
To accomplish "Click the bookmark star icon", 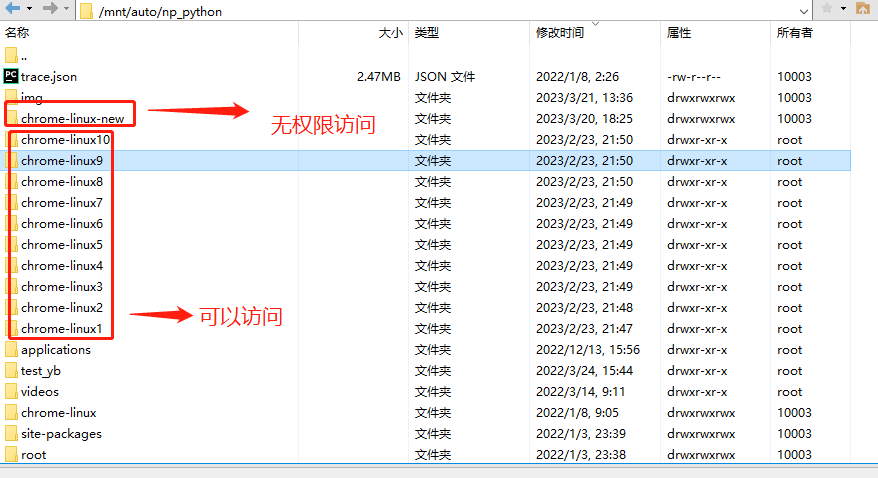I will pyautogui.click(x=826, y=8).
